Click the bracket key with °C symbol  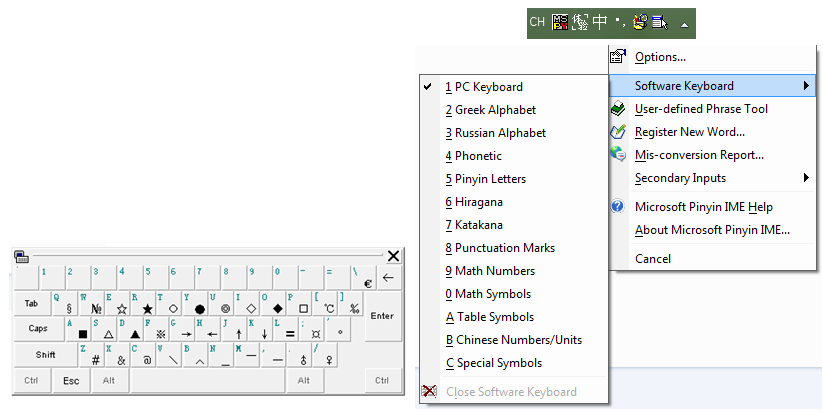click(x=324, y=303)
